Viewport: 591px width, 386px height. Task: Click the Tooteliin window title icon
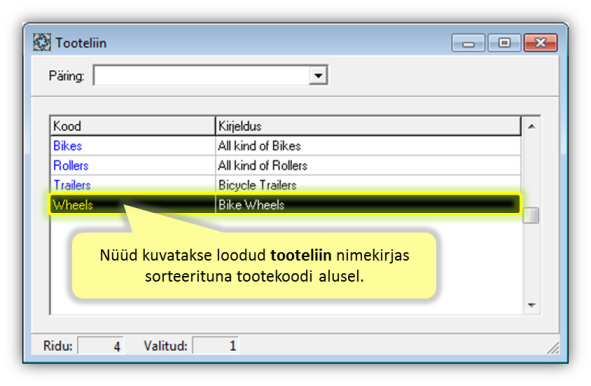[x=42, y=42]
